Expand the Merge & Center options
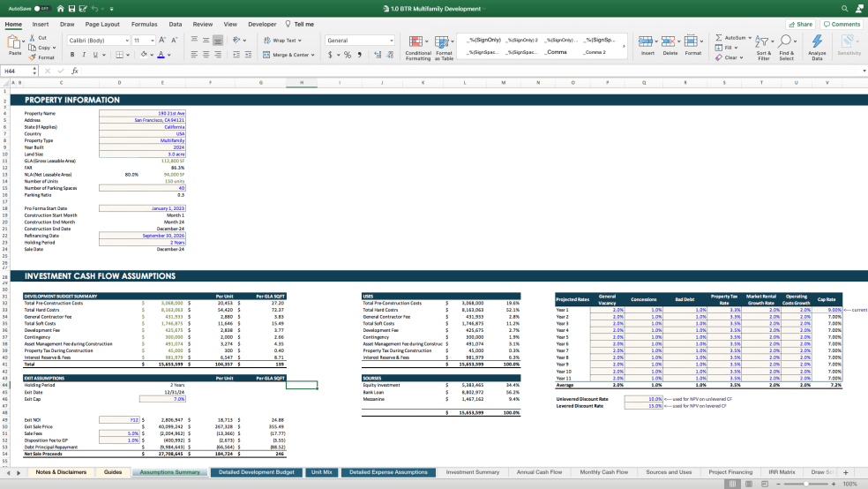Image resolution: width=868 pixels, height=489 pixels. click(314, 55)
